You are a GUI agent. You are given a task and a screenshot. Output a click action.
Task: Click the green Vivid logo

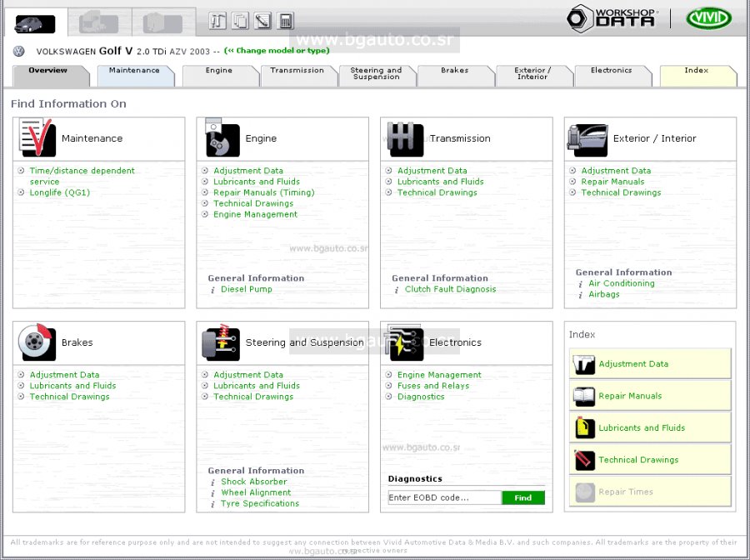pyautogui.click(x=708, y=19)
